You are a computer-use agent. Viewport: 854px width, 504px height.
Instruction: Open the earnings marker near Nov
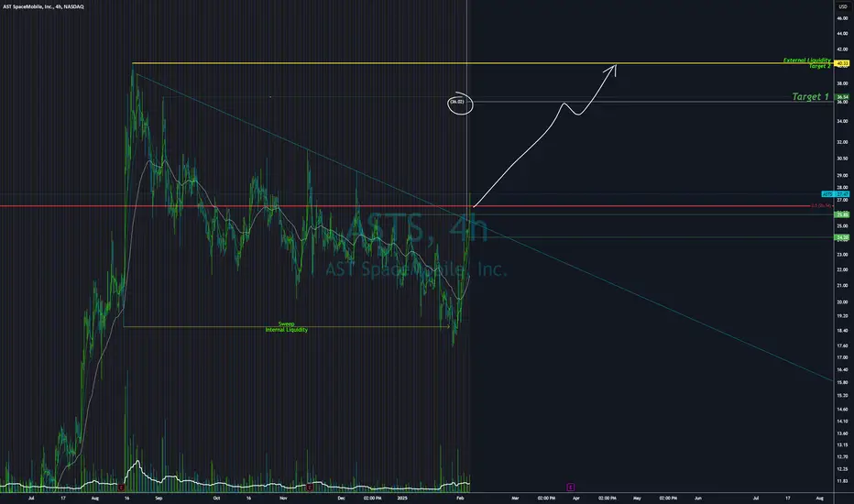pos(310,488)
